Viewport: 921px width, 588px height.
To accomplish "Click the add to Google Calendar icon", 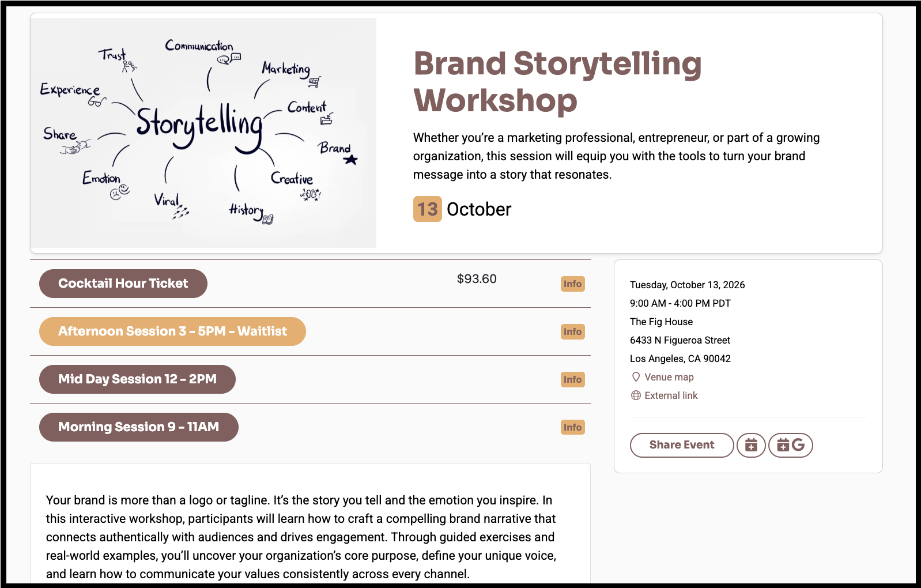I will (x=791, y=445).
